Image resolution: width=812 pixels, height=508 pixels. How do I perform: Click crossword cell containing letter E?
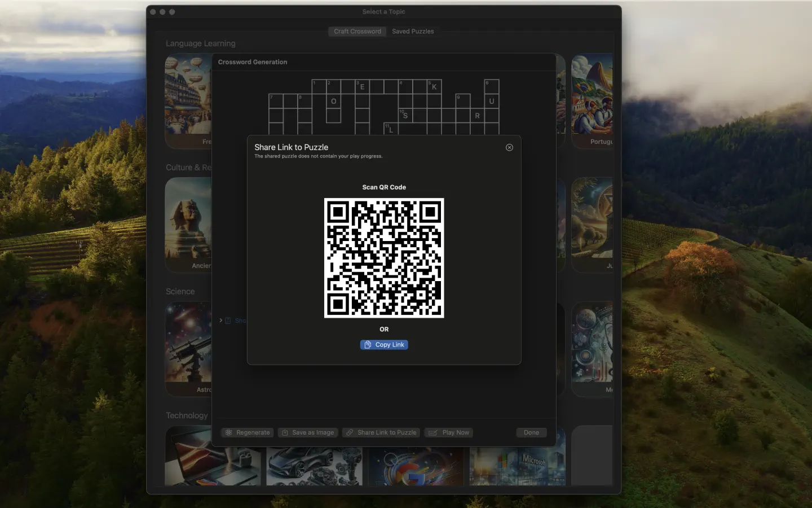pyautogui.click(x=362, y=86)
